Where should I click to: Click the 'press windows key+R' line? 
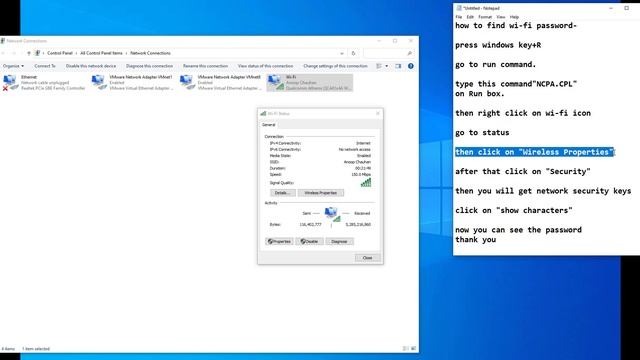click(498, 45)
